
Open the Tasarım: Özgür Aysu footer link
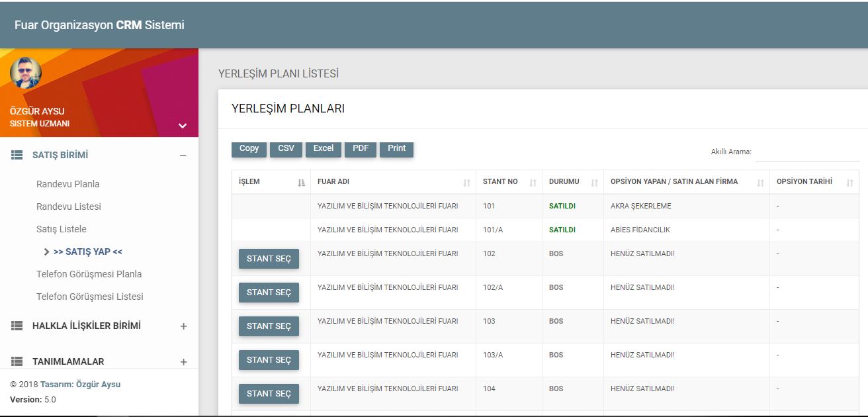tap(80, 385)
